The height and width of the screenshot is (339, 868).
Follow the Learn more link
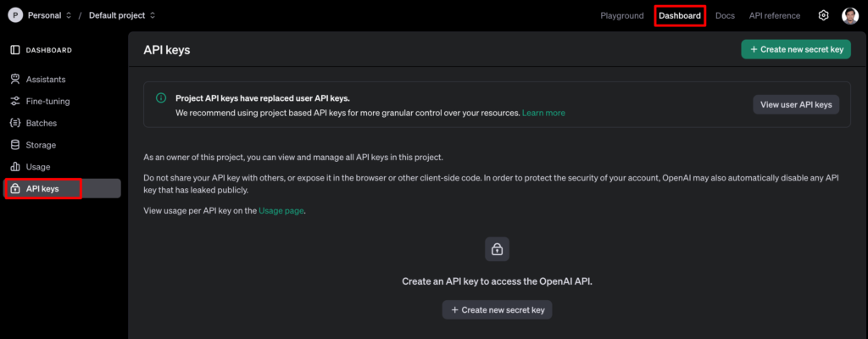coord(543,113)
